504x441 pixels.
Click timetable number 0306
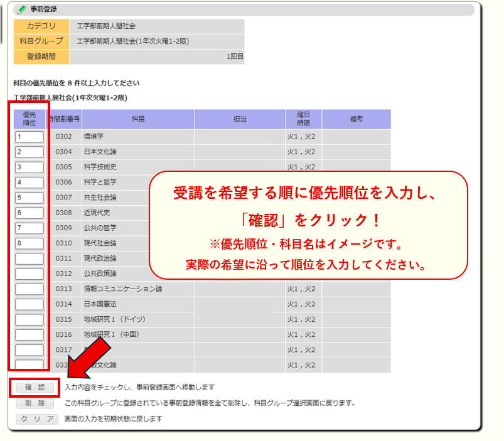click(63, 183)
